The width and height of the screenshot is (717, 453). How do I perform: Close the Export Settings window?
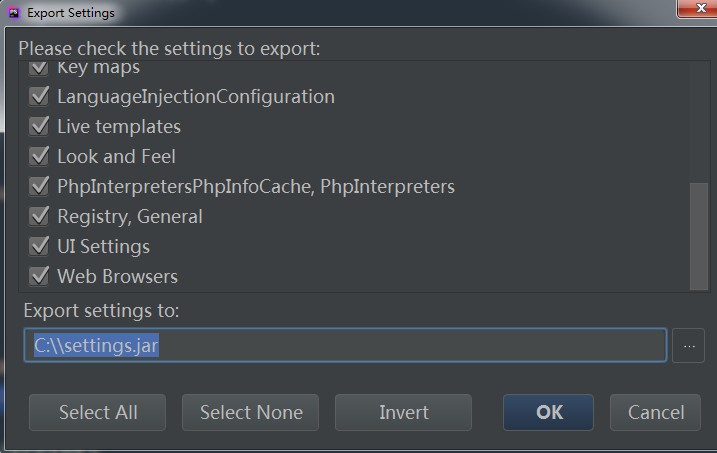[698, 8]
